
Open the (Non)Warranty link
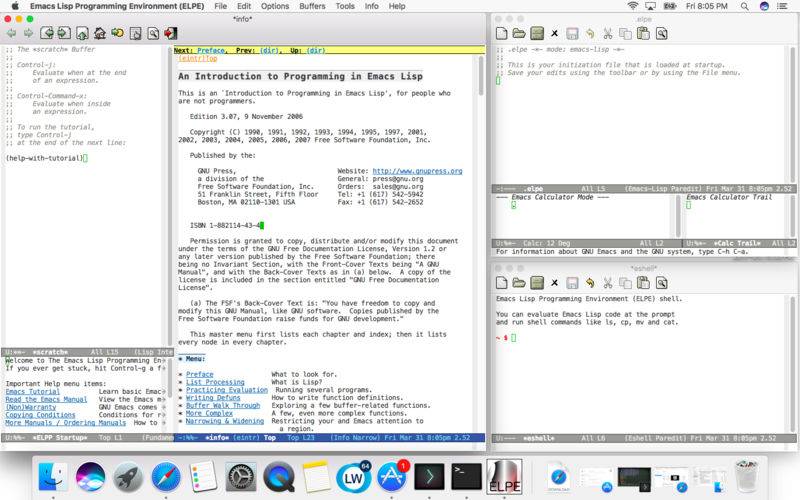coord(31,407)
